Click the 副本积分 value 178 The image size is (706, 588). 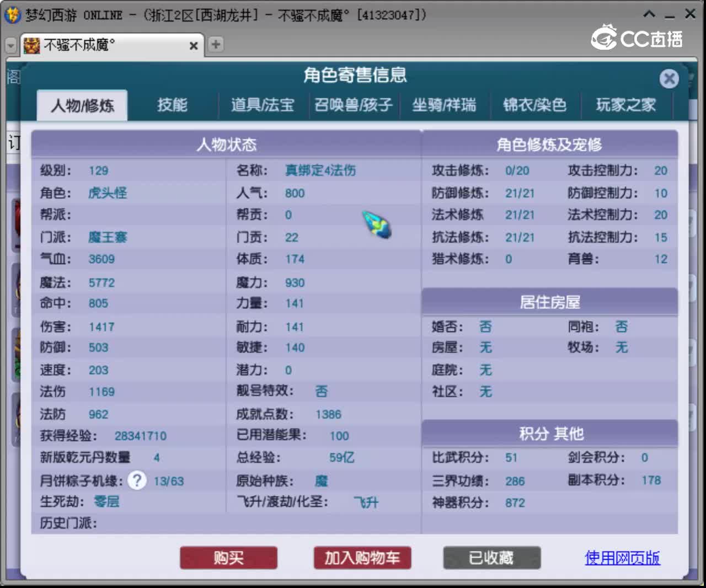[651, 480]
